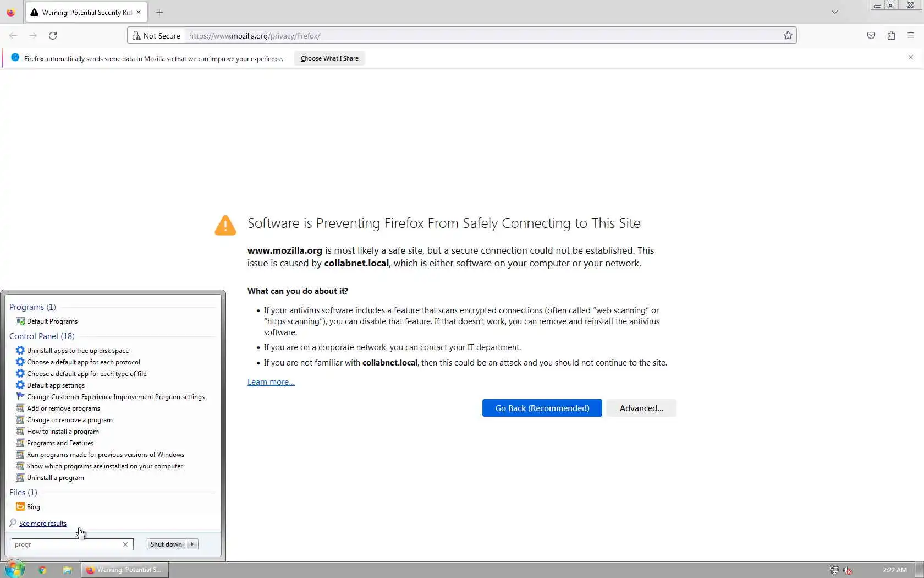The width and height of the screenshot is (924, 578).
Task: Click the Firefox address bar URL
Action: tap(255, 36)
